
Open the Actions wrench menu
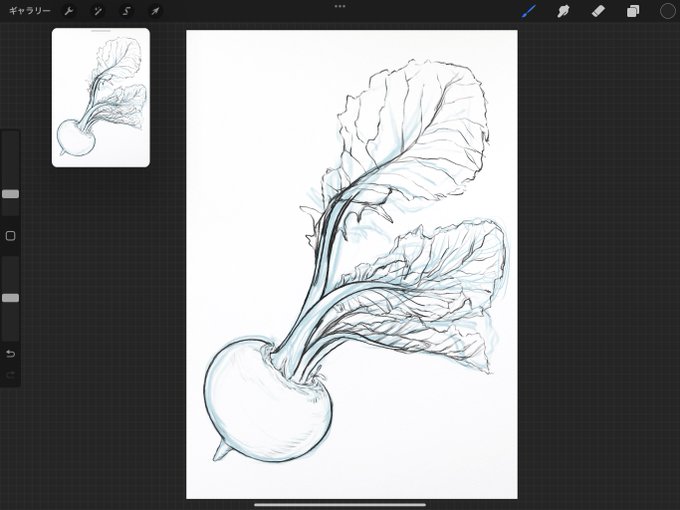click(69, 11)
